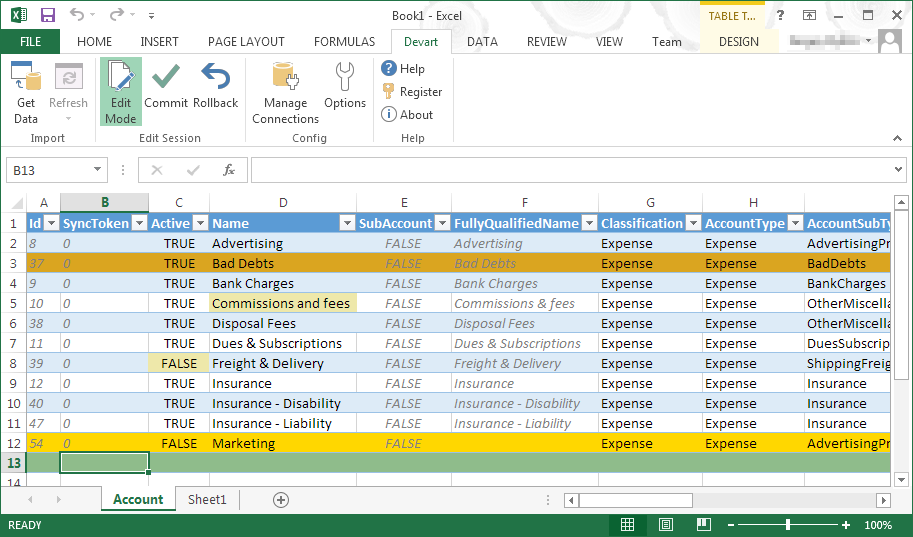This screenshot has height=537, width=913.
Task: Open the Id column filter dropdown
Action: point(51,223)
